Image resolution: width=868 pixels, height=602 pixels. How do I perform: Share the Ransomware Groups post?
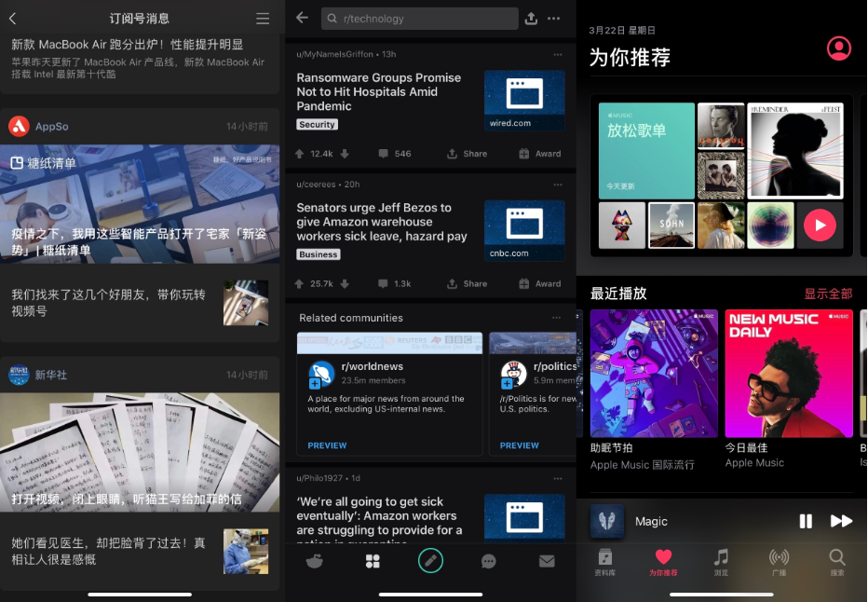click(x=468, y=154)
